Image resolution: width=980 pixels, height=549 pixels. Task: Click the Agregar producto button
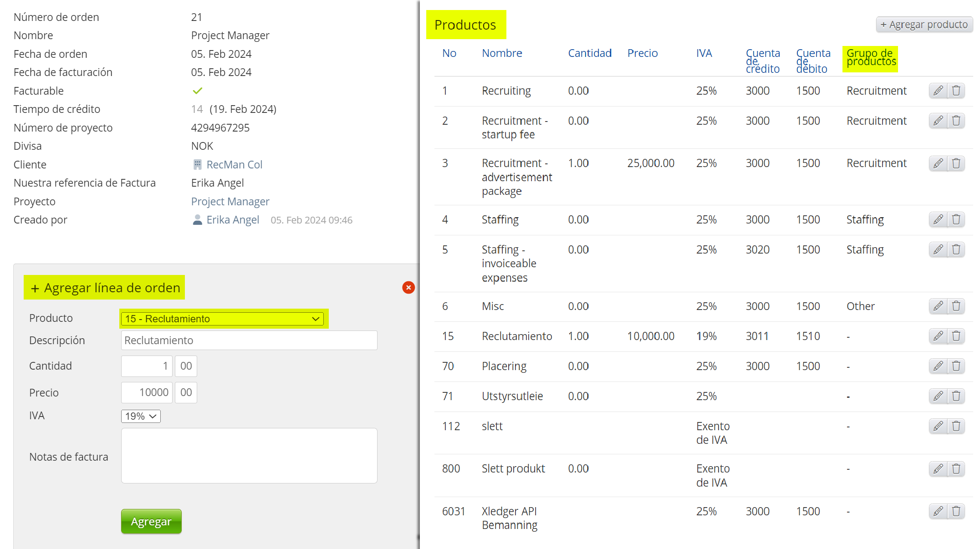(924, 25)
